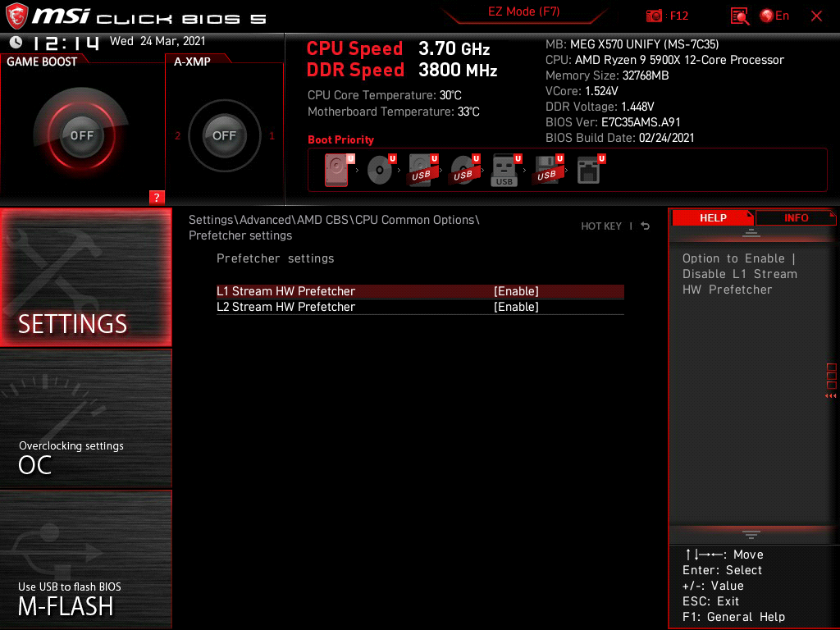Click the help panel bottom handle
The width and height of the screenshot is (840, 630).
(x=751, y=534)
